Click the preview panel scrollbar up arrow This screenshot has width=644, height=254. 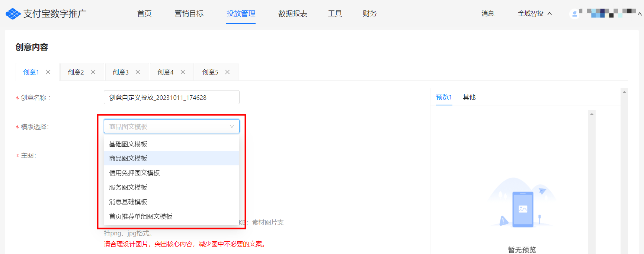point(592,114)
